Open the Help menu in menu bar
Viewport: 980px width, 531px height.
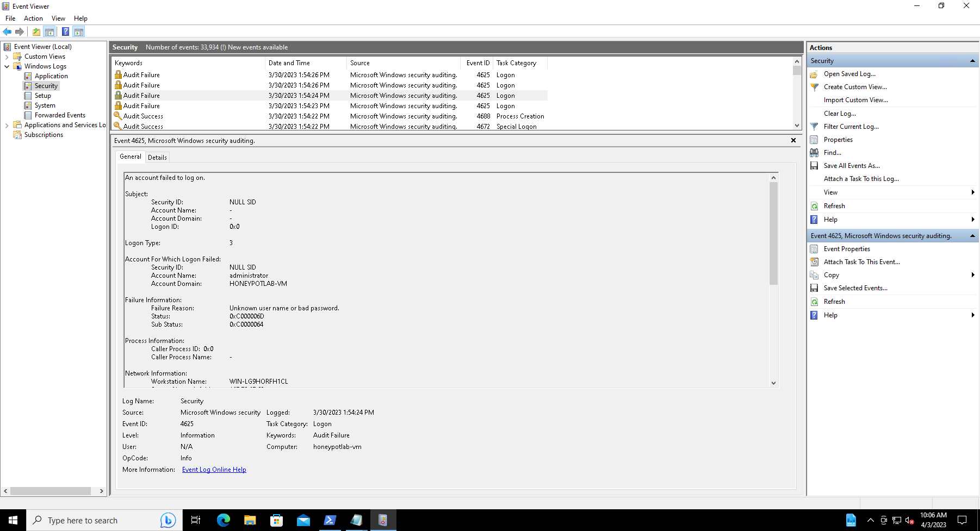80,18
